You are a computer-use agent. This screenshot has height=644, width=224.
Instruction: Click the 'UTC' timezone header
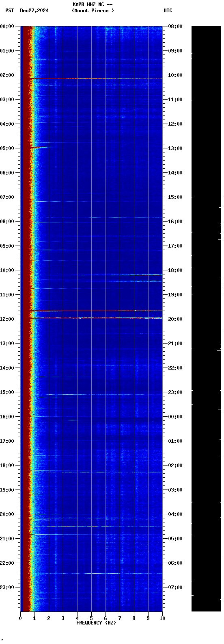[x=168, y=11]
